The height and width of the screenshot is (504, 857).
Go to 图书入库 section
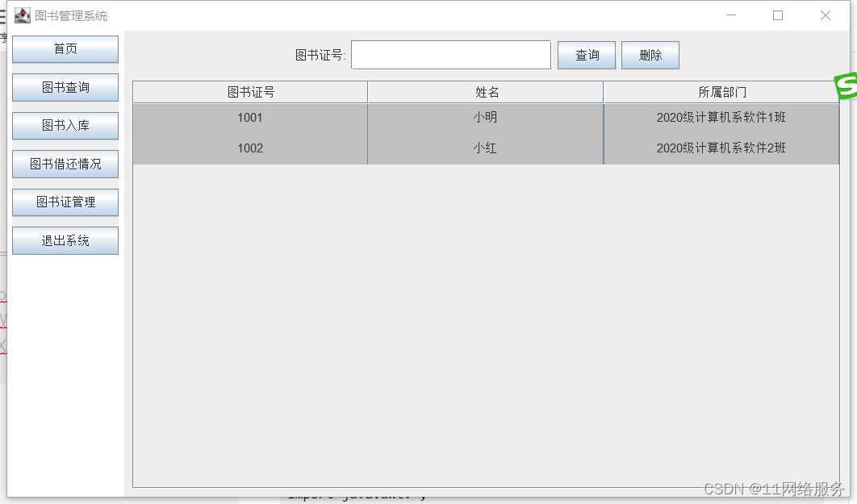pos(65,126)
